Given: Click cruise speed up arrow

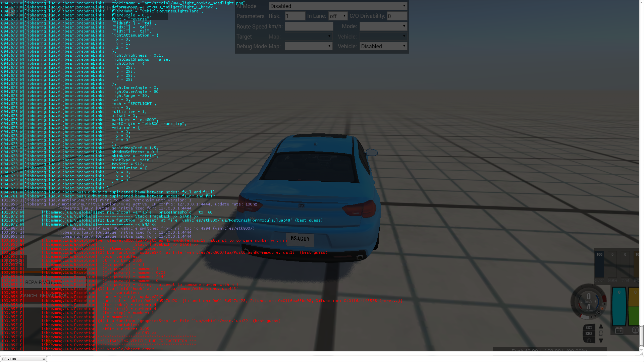Looking at the screenshot, I should tap(601, 326).
